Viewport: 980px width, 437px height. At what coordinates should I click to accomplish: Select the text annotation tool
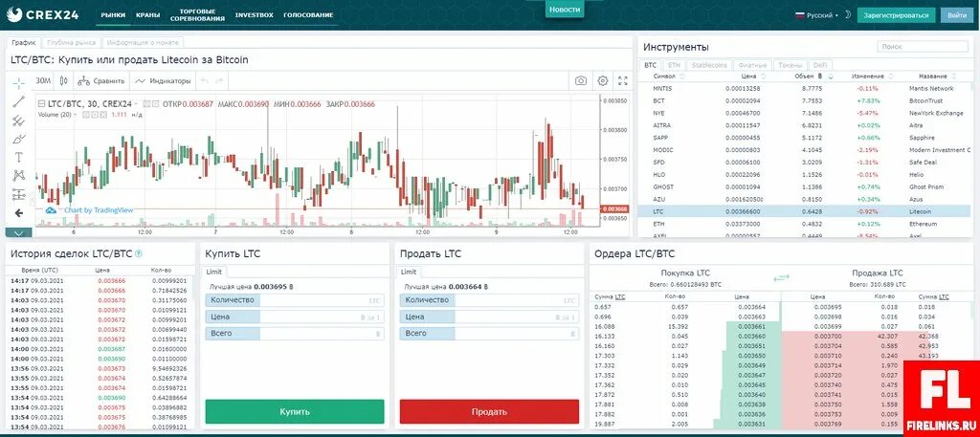click(x=19, y=158)
